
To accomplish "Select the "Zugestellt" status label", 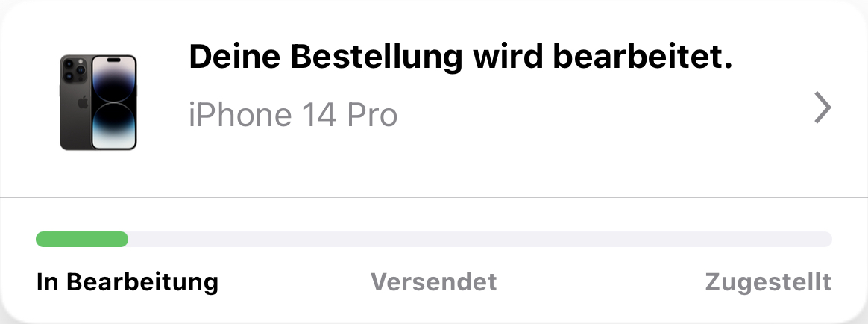I will [x=768, y=282].
